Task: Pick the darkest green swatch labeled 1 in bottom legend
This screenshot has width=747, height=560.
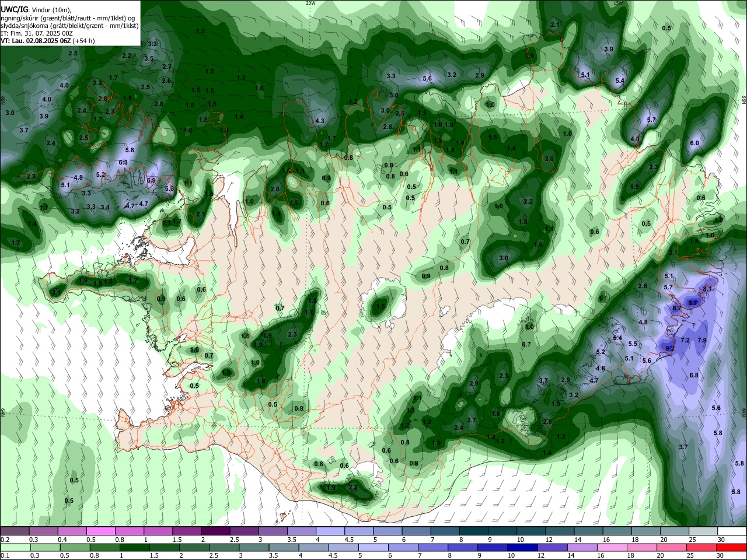Action: 133,548
